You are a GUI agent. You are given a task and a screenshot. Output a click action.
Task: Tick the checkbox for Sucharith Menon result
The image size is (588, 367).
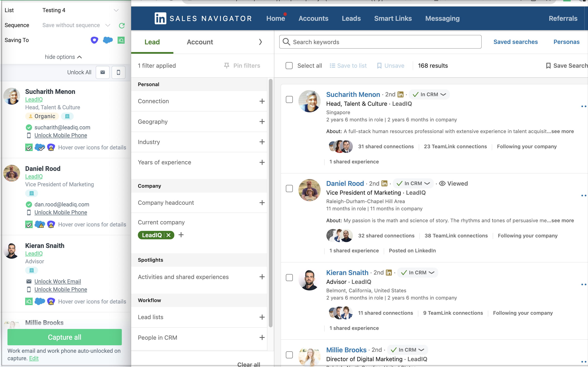pos(289,99)
